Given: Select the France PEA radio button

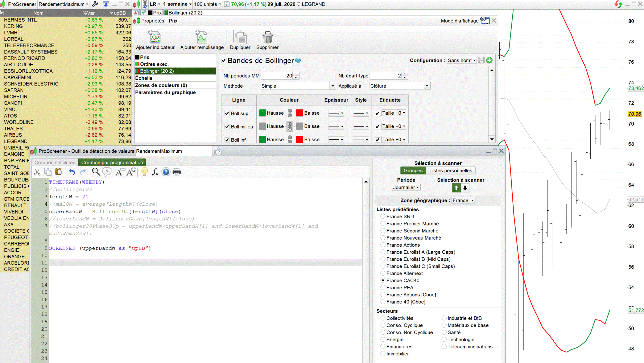Looking at the screenshot, I should 383,287.
